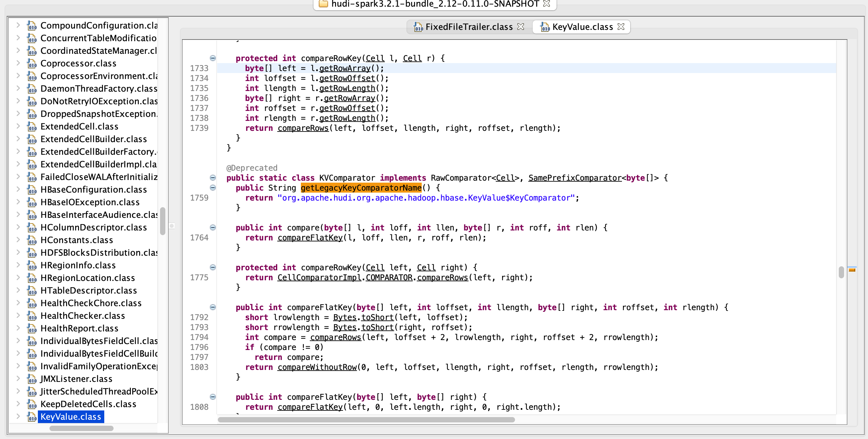Select HealthReport.class in the tree
Viewport: 868px width, 439px height.
(79, 328)
